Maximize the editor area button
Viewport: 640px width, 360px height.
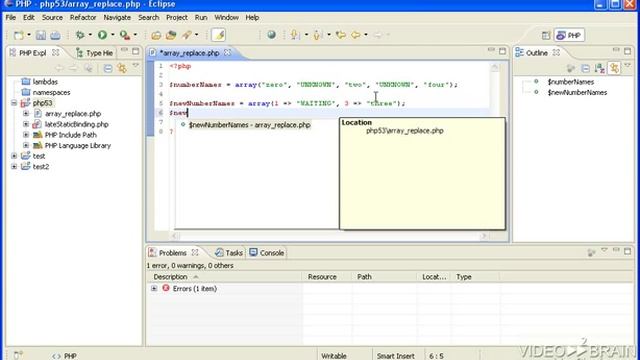[x=502, y=51]
